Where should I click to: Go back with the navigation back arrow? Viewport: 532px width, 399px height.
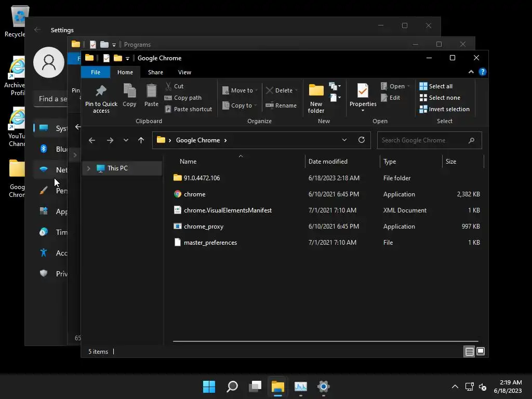click(x=92, y=140)
